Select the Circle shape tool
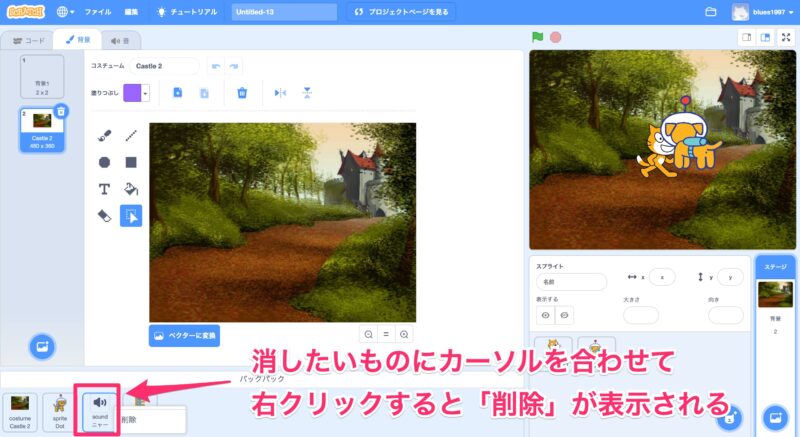Image resolution: width=800 pixels, height=437 pixels. click(104, 162)
